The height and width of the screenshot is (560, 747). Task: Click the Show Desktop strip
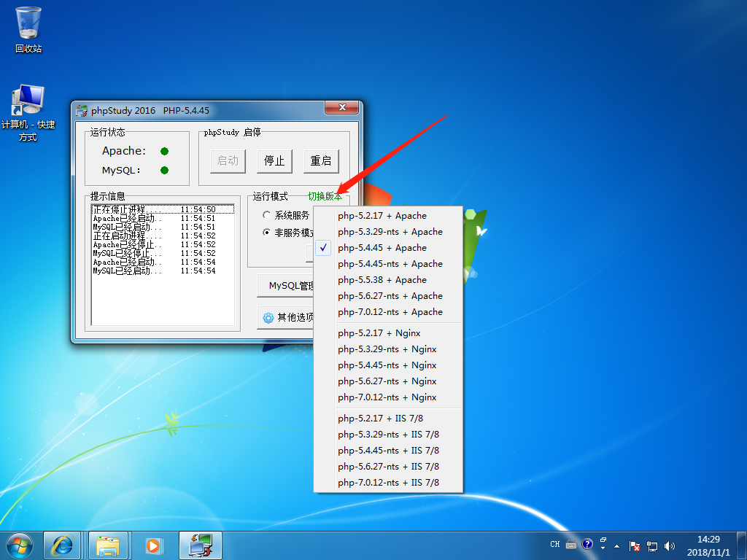tap(742, 545)
